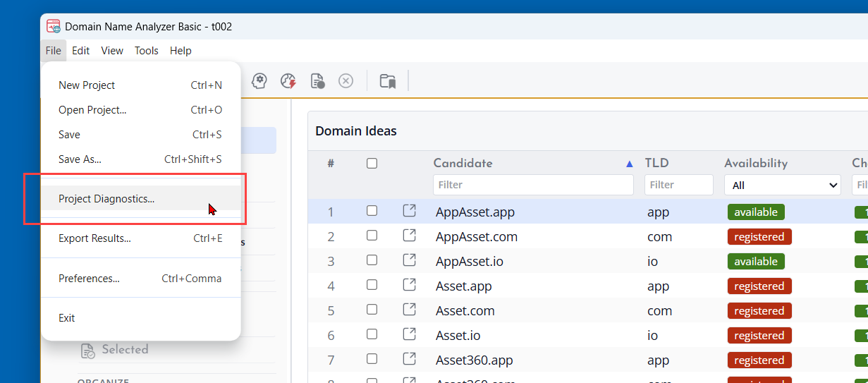Click the Domain Ideas panel heading

pyautogui.click(x=356, y=131)
